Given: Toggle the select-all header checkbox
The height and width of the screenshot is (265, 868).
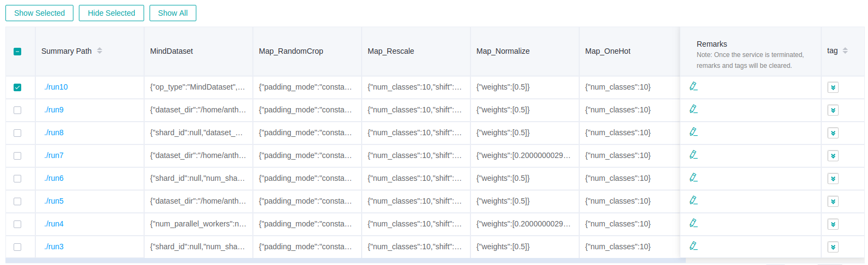Looking at the screenshot, I should click(17, 52).
